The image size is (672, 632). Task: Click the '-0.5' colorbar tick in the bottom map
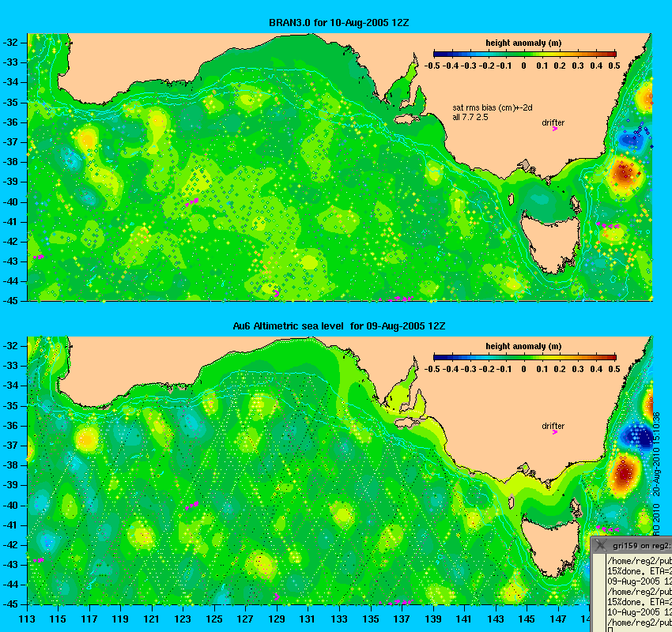[x=432, y=369]
